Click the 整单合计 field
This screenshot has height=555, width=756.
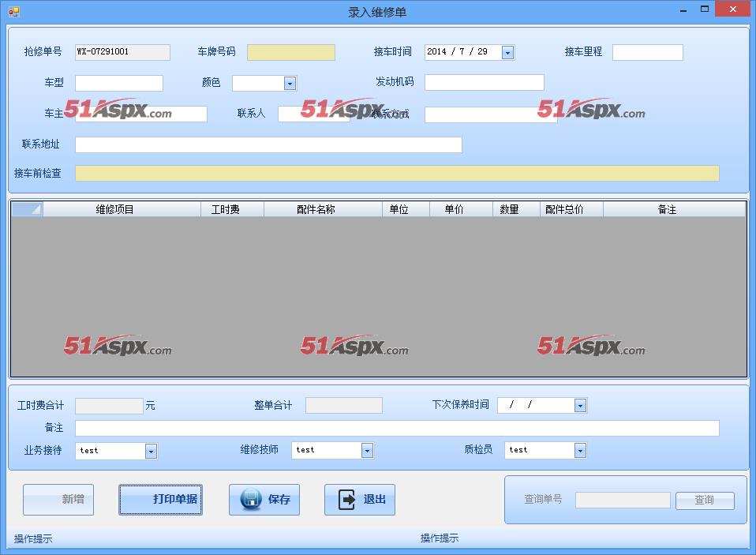(x=344, y=406)
